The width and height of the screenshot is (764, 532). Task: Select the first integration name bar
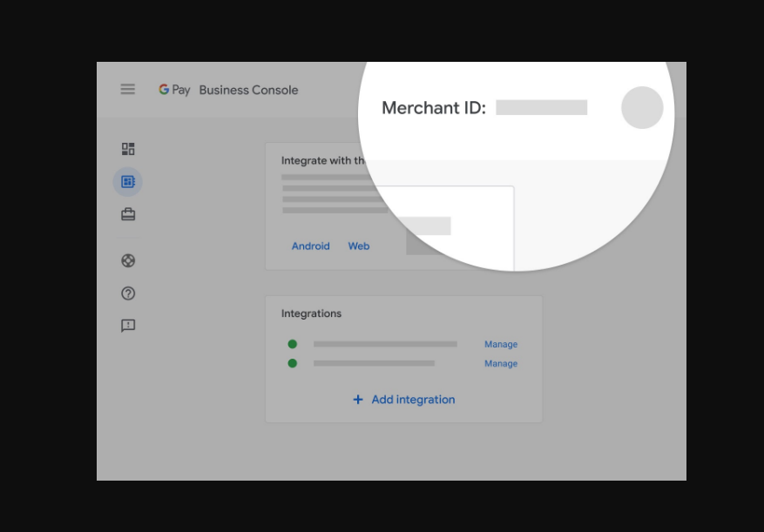[385, 344]
